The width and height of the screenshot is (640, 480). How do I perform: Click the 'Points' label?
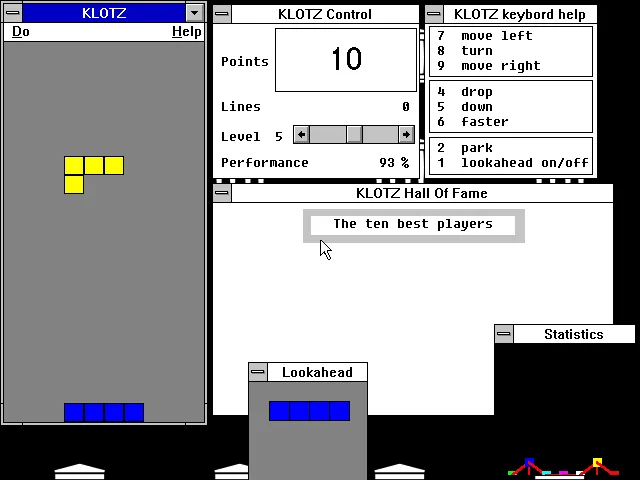coord(245,62)
